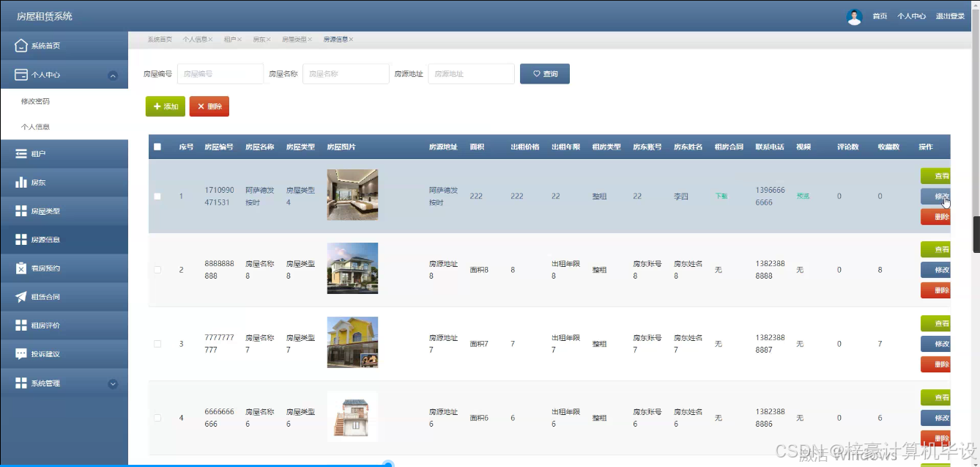
Task: Tick the select-all checkbox in table header
Action: (x=157, y=147)
